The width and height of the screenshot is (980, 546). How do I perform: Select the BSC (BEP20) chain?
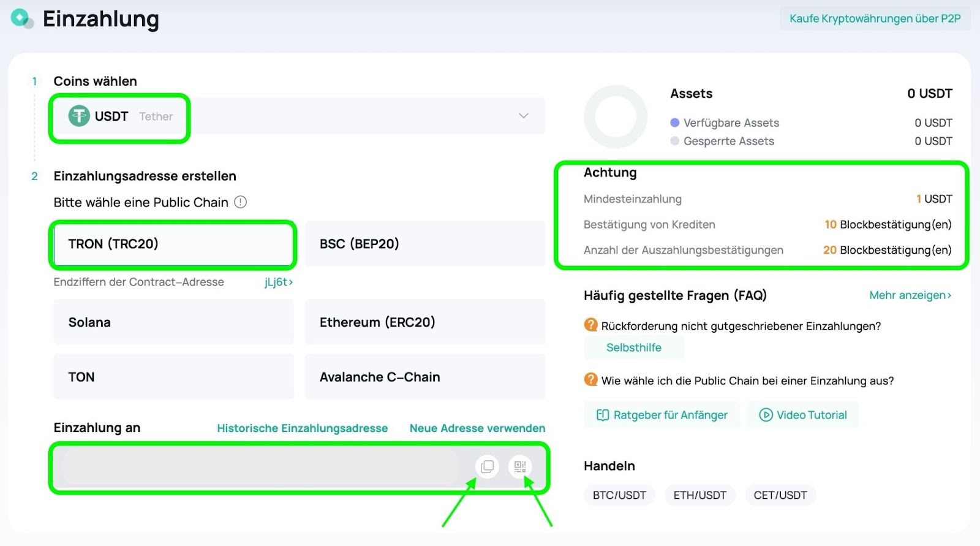(425, 244)
